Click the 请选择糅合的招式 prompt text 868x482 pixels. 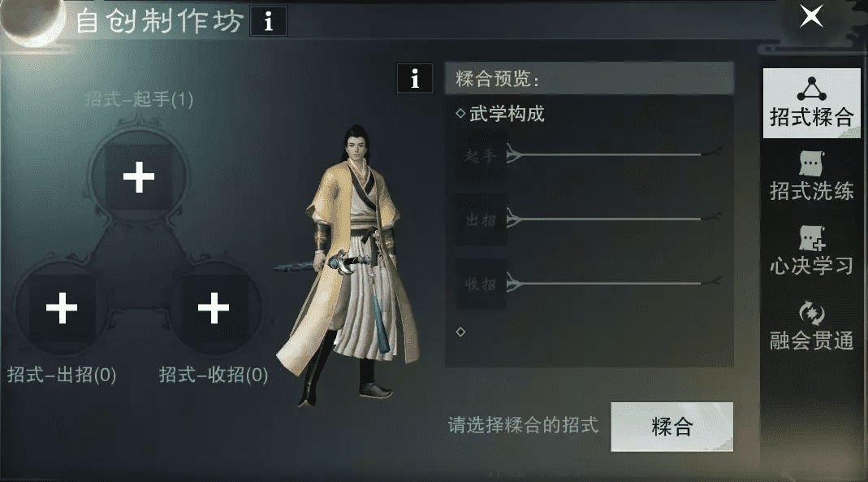pyautogui.click(x=523, y=425)
